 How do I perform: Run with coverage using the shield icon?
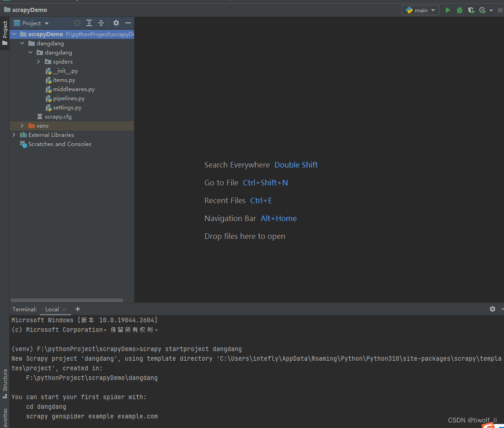(x=471, y=10)
